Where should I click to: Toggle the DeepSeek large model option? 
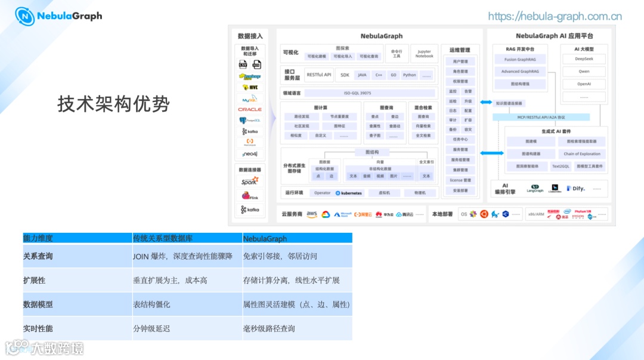point(584,59)
